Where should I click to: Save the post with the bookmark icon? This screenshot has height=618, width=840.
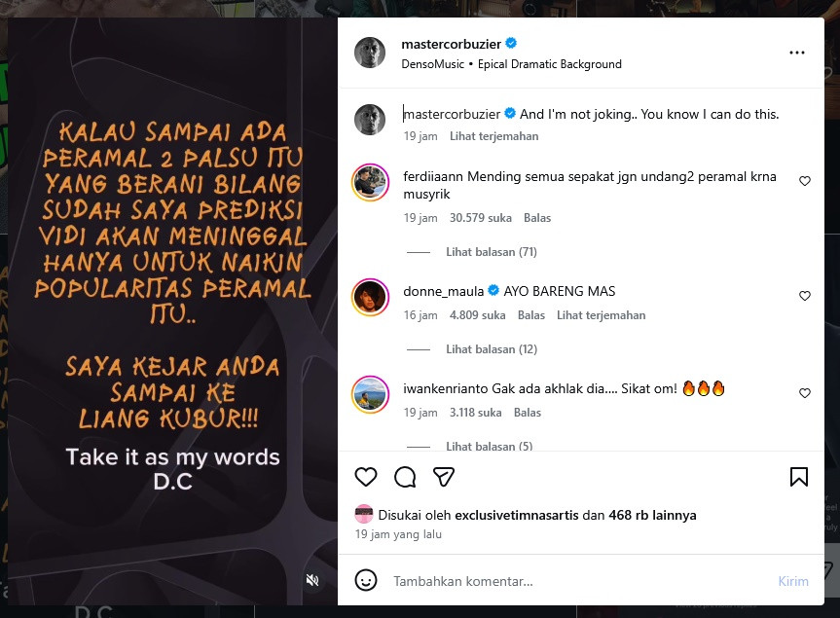[x=799, y=477]
